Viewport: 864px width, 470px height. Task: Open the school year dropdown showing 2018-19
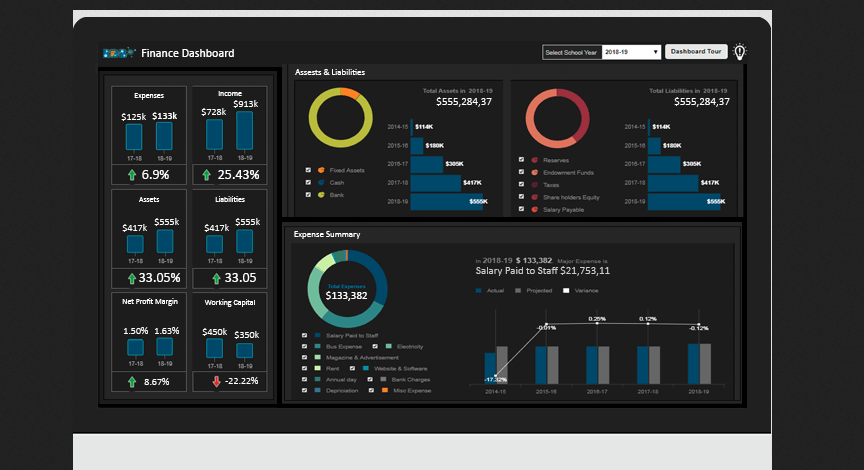point(631,52)
